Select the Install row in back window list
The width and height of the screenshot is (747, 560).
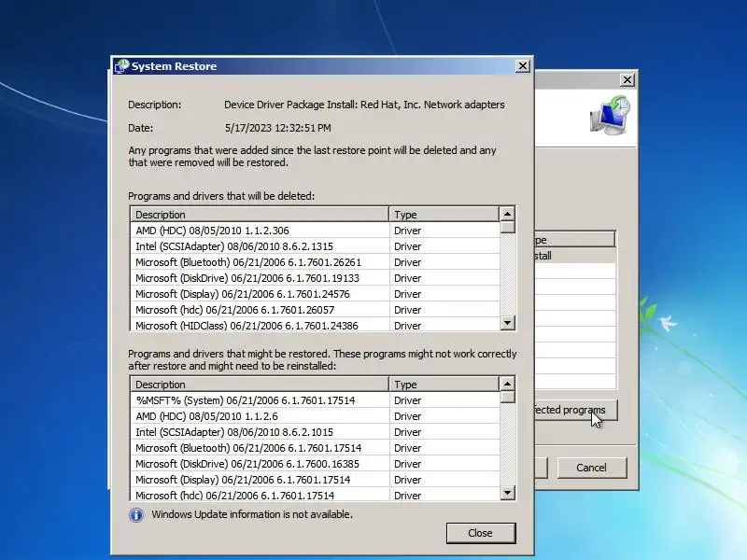pos(574,256)
